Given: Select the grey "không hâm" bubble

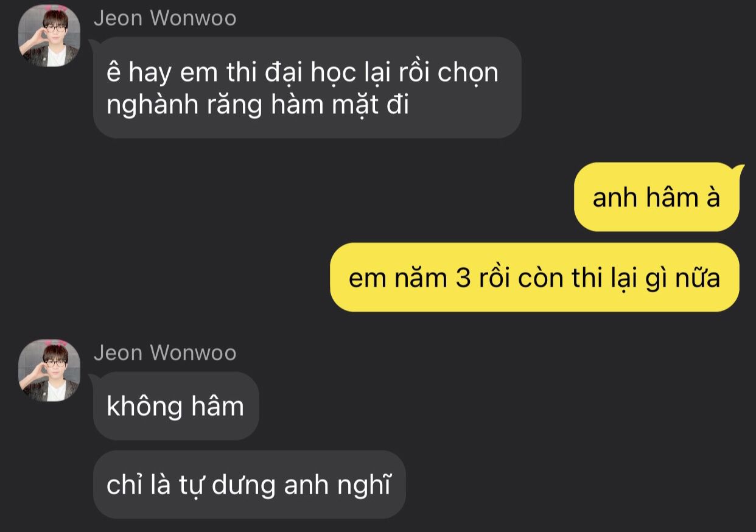Looking at the screenshot, I should coord(176,406).
